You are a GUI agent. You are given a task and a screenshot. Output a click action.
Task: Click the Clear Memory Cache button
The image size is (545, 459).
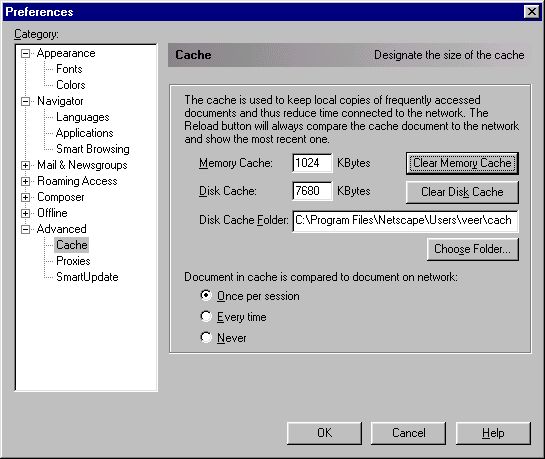click(x=462, y=163)
